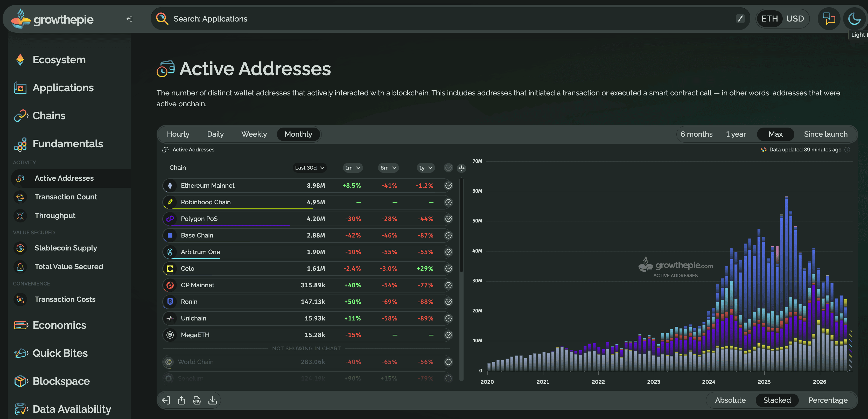Expand the Fundamentals section
Image resolution: width=868 pixels, height=419 pixels.
pos(68,144)
